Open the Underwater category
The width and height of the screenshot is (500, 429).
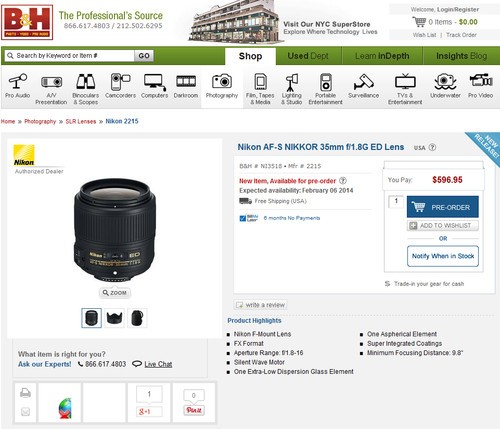[445, 86]
